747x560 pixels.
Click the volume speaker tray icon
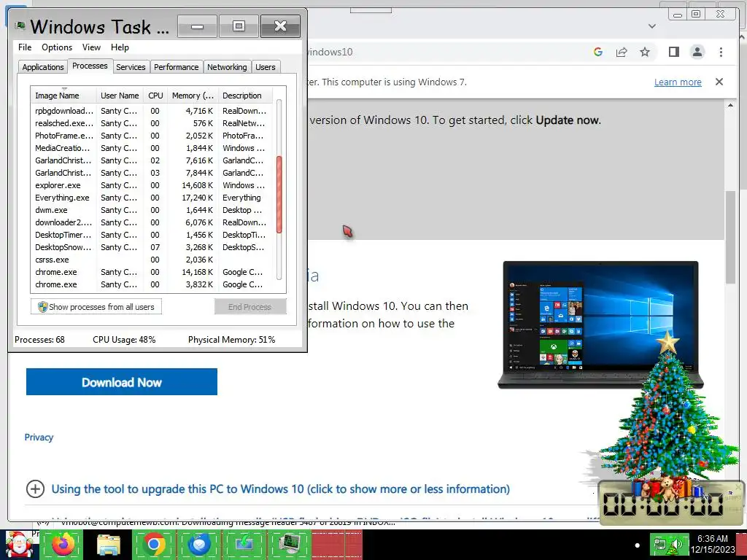pyautogui.click(x=676, y=544)
